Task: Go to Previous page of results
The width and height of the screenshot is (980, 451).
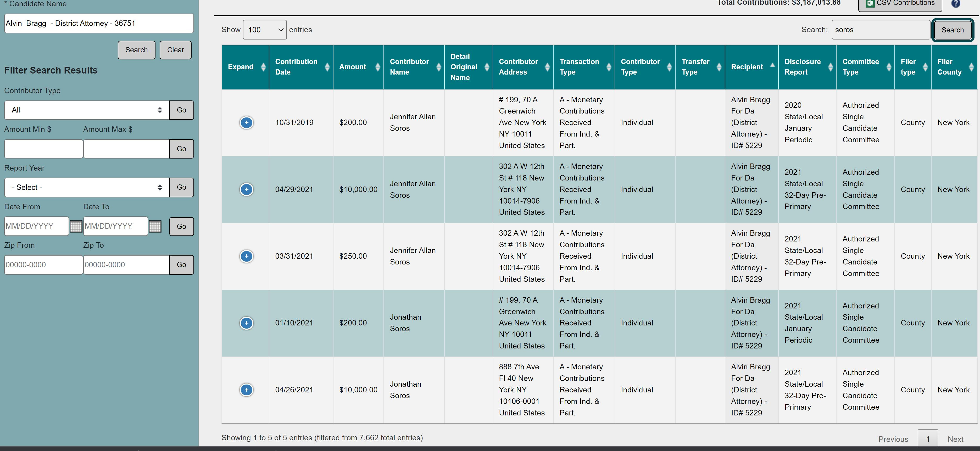Action: 893,439
